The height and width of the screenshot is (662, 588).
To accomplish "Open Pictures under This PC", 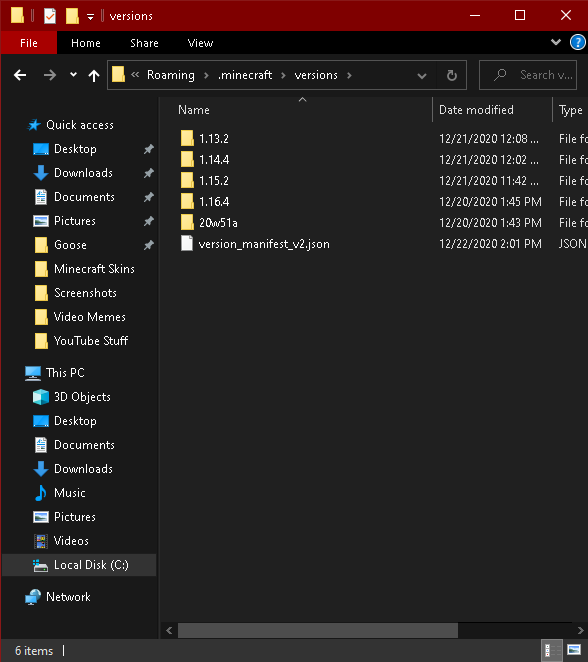I will click(75, 517).
